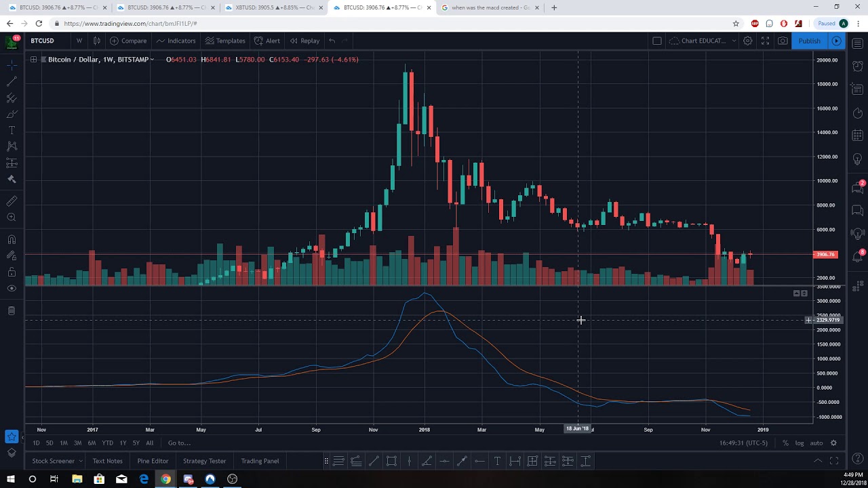Set time range to YTD
This screenshot has height=488, width=868.
[x=107, y=443]
